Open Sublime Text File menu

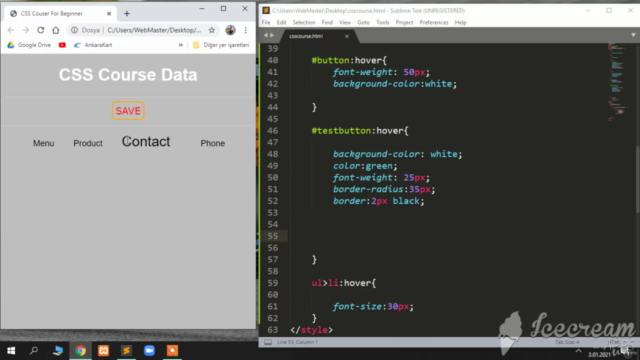coord(266,22)
